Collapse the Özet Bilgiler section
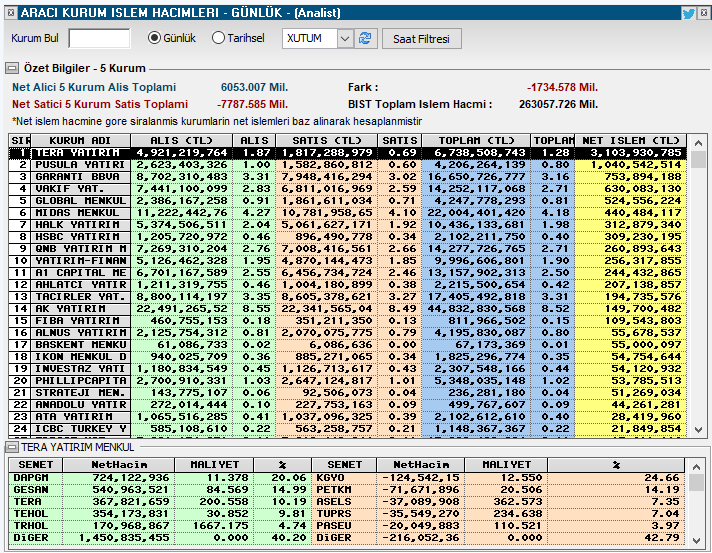Image resolution: width=712 pixels, height=553 pixels. [12, 69]
